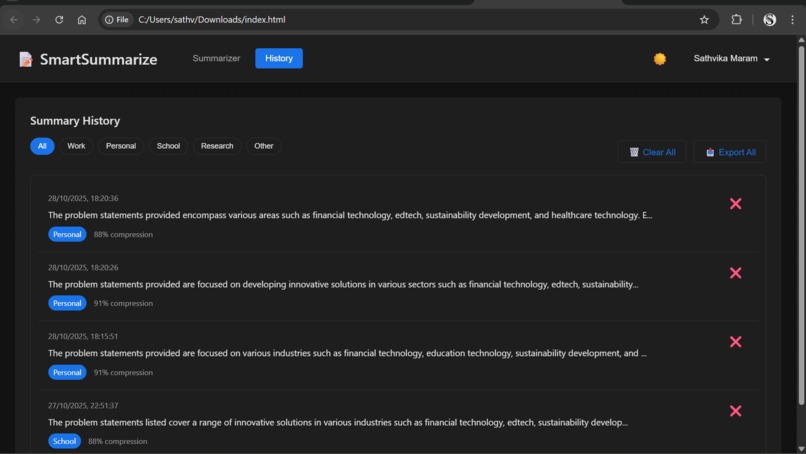
Task: Delete the 18:20:26 summary entry
Action: [x=736, y=273]
